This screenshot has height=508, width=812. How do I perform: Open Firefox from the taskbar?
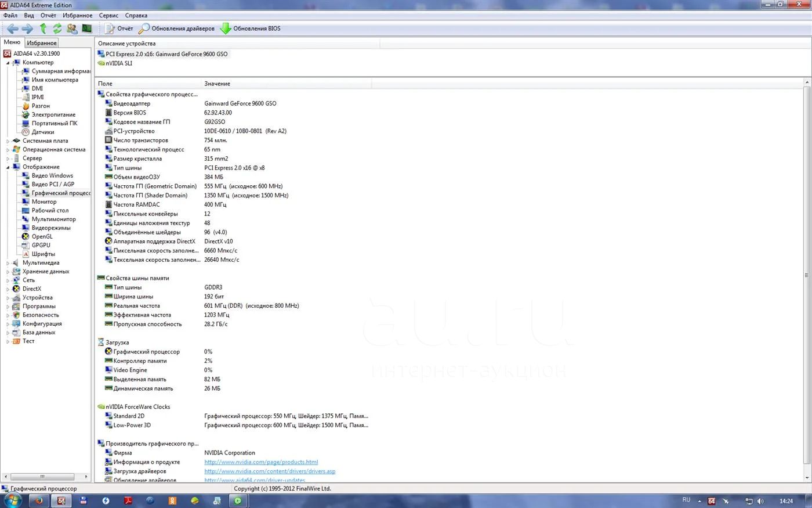click(x=39, y=500)
